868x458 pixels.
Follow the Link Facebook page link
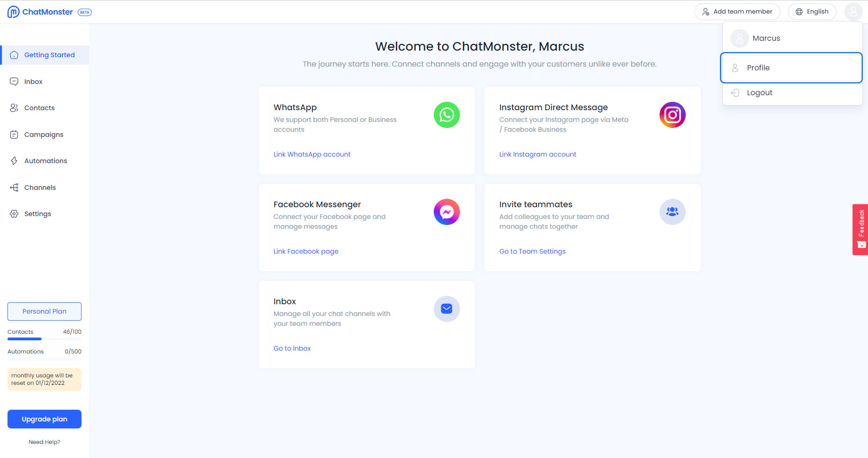(x=306, y=251)
